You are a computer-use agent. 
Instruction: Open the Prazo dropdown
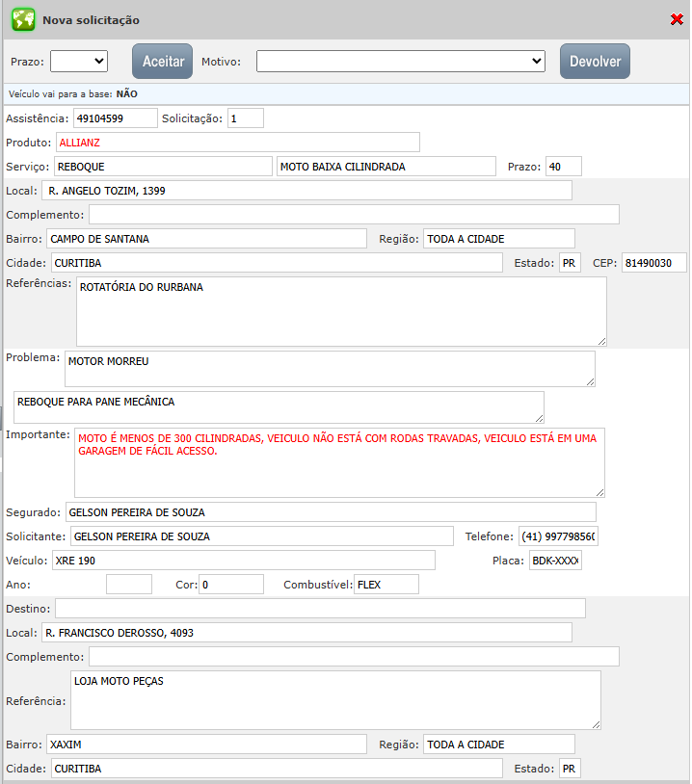click(x=79, y=61)
